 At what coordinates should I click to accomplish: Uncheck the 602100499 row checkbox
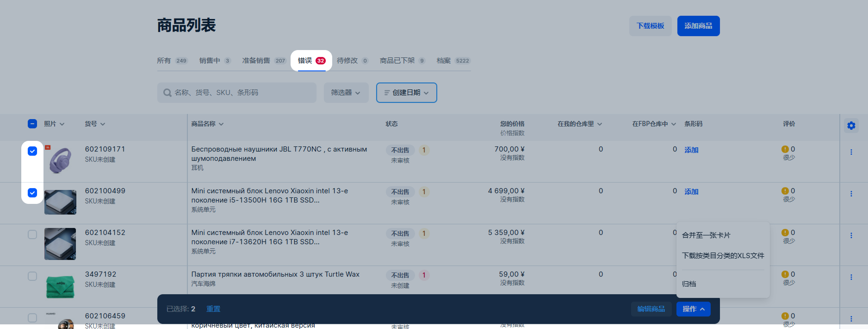pos(32,193)
